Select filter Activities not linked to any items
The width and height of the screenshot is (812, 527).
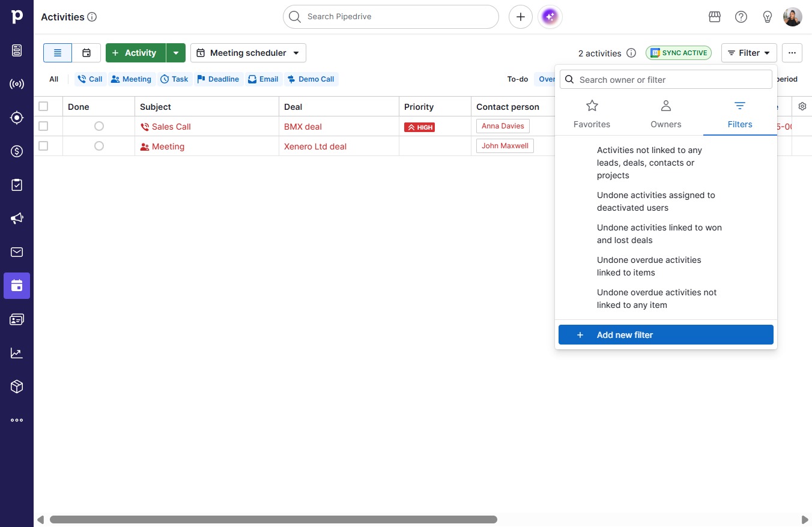click(x=666, y=163)
